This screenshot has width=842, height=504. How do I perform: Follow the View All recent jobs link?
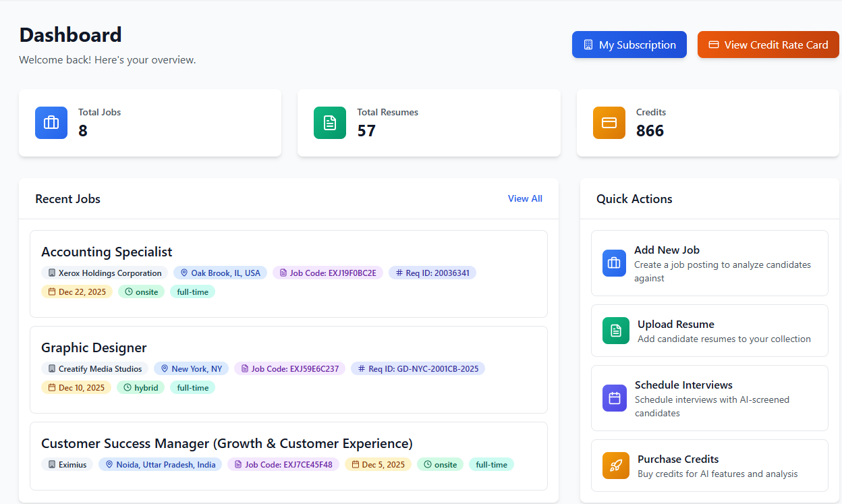pos(525,198)
